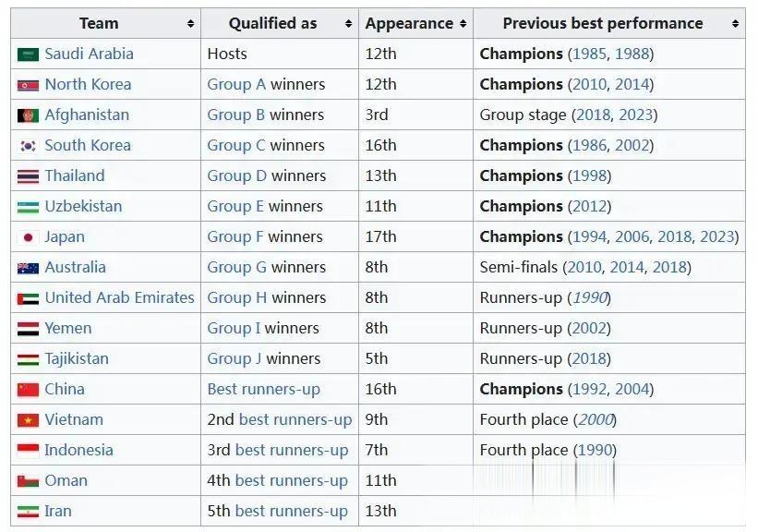The width and height of the screenshot is (758, 532).
Task: Open the Uzbekistan team link
Action: point(83,207)
